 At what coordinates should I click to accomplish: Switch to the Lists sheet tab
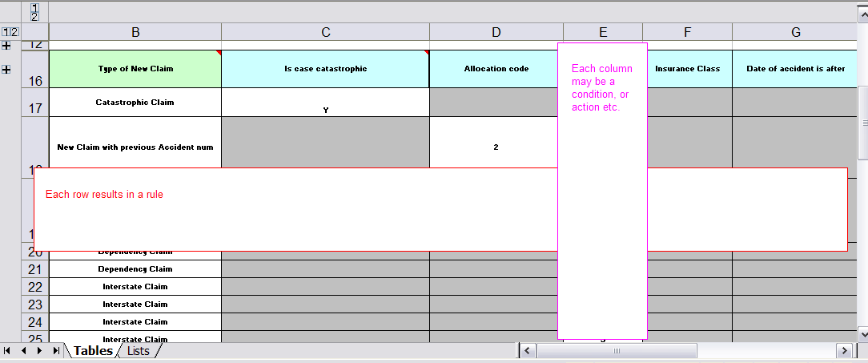139,351
